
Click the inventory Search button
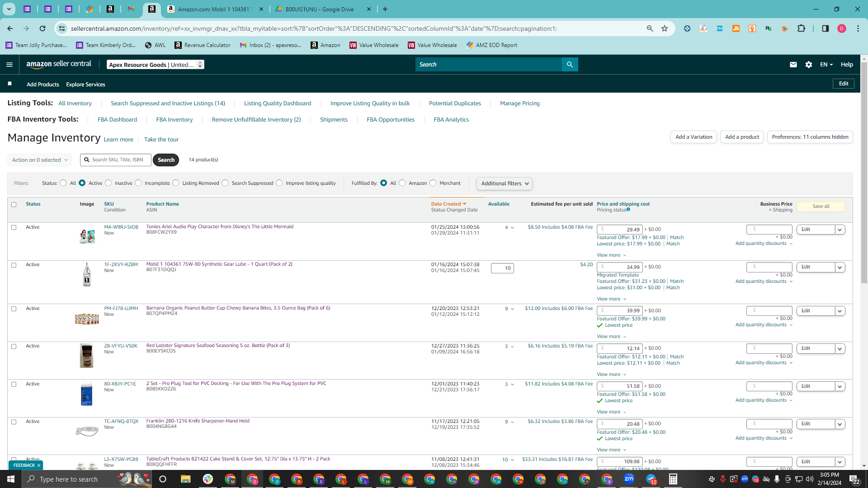pyautogui.click(x=166, y=160)
